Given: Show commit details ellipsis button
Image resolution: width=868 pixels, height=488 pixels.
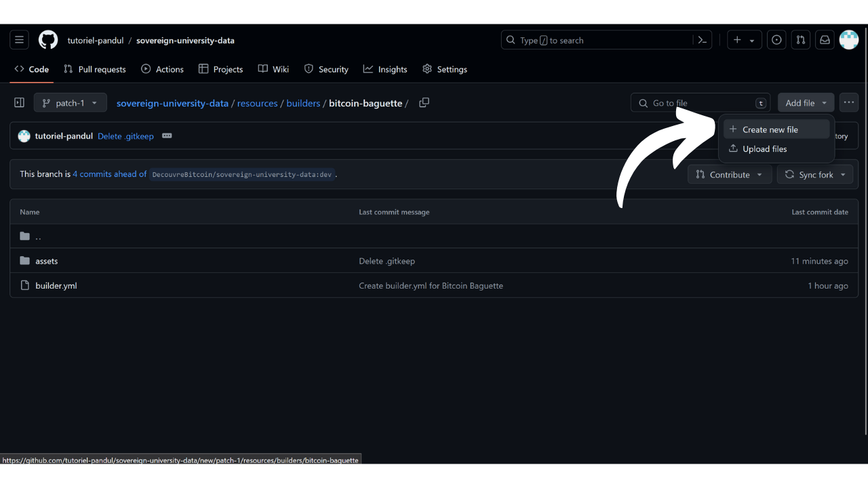Looking at the screenshot, I should tap(167, 136).
